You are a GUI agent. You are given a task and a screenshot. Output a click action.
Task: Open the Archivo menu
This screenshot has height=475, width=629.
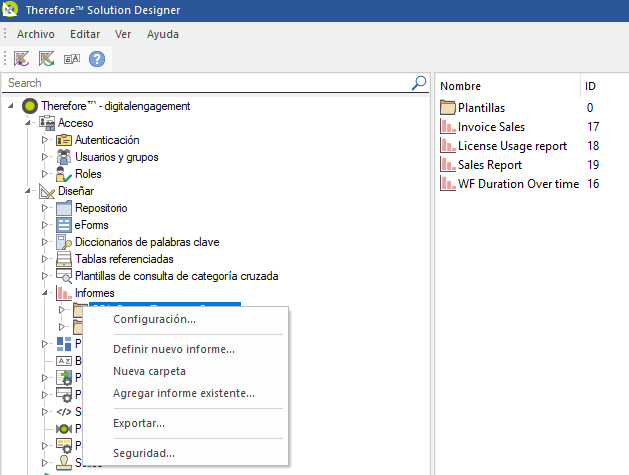click(x=36, y=34)
